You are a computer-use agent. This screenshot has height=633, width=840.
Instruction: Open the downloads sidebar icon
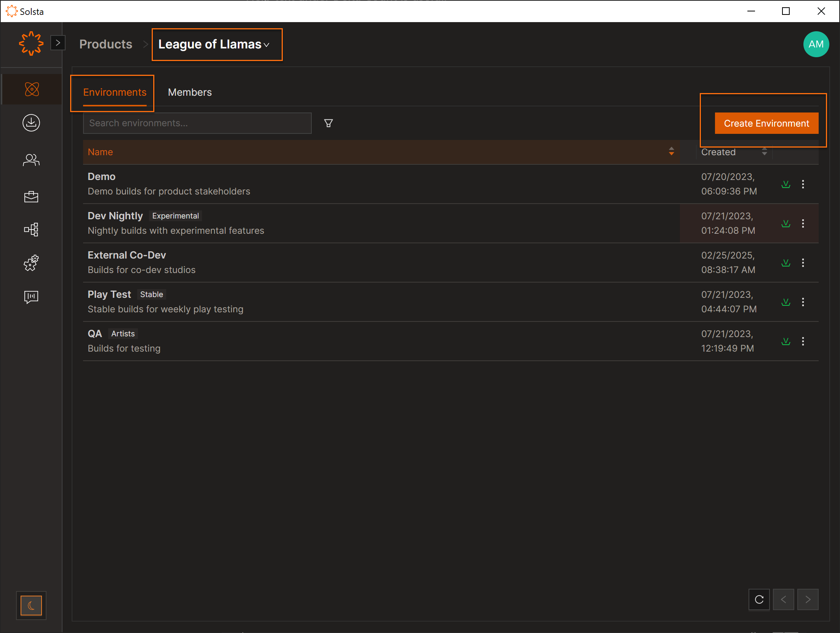[x=31, y=123]
